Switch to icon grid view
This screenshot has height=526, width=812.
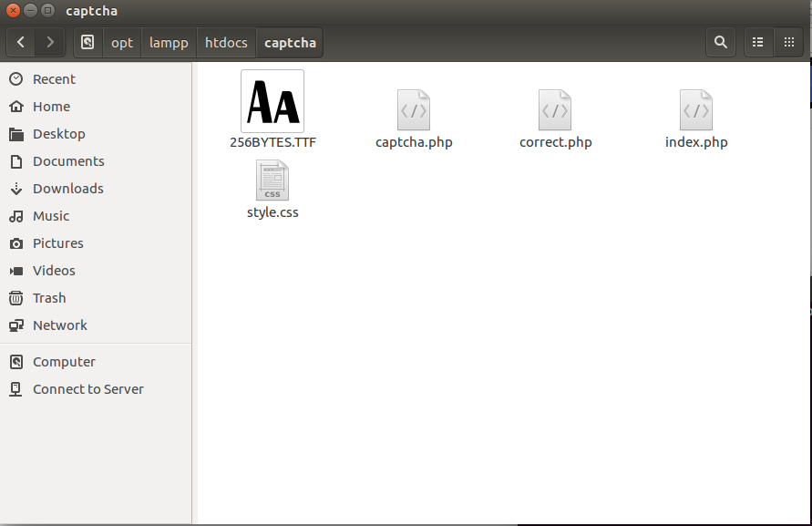tap(788, 42)
